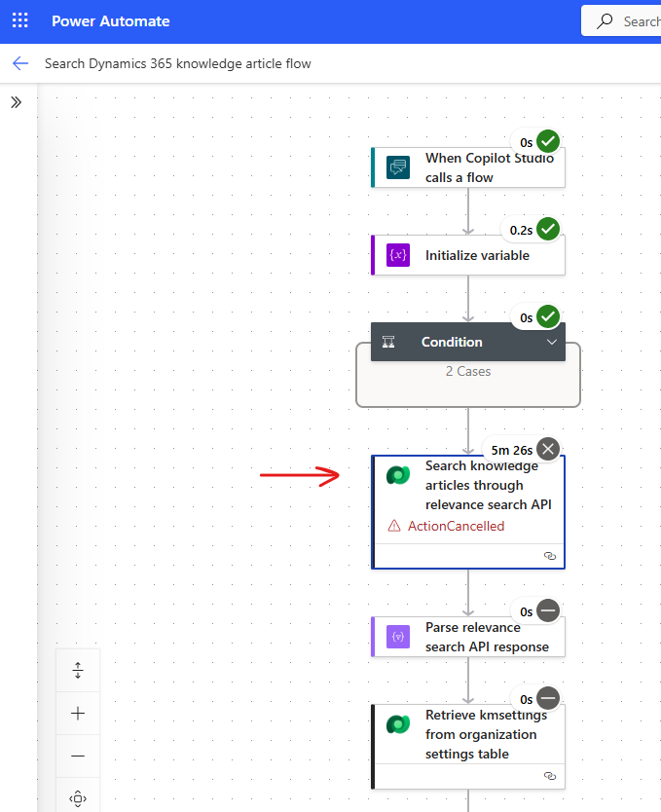Click the cancelled status badge on Search step
The image size is (661, 812).
pos(548,449)
